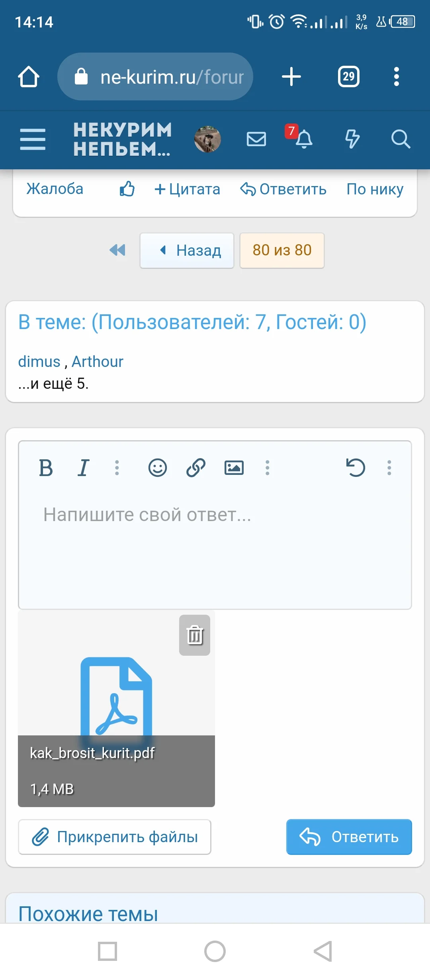Viewport: 430px width, 980px height.
Task: Insert link using the chain icon
Action: tap(195, 468)
